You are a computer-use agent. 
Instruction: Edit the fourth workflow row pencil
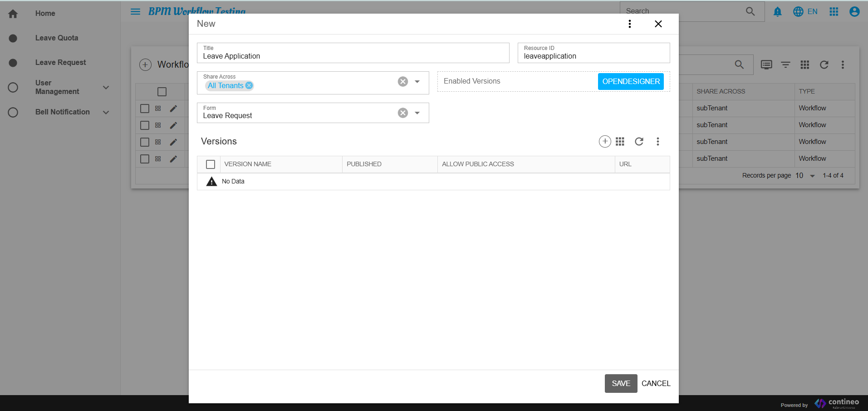(x=173, y=159)
